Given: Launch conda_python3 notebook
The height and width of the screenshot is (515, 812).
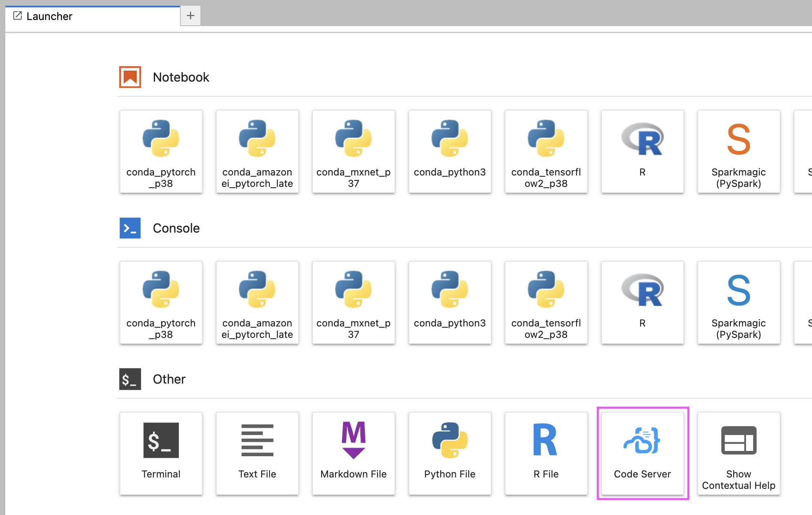Looking at the screenshot, I should coord(450,151).
